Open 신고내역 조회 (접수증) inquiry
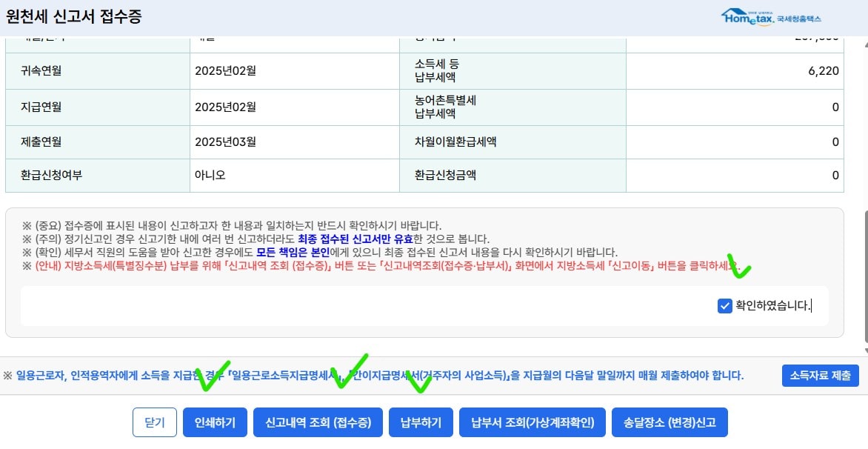The image size is (868, 449). click(x=318, y=422)
